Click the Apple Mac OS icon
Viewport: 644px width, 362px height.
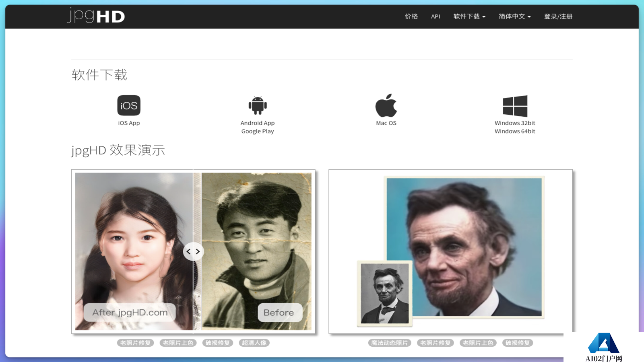click(386, 105)
